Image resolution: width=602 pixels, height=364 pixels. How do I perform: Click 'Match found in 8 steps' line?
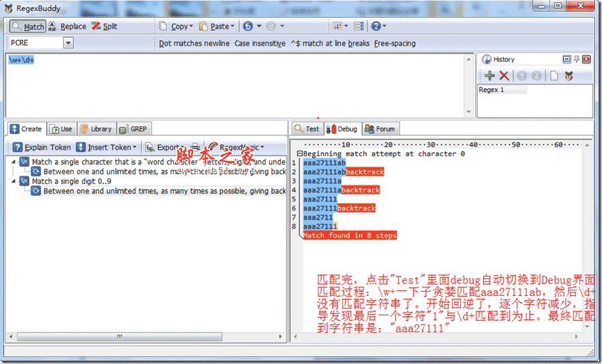tap(350, 235)
